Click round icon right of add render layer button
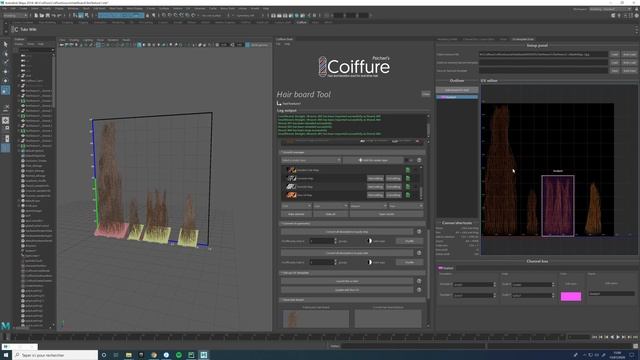The image size is (640, 360). click(419, 160)
